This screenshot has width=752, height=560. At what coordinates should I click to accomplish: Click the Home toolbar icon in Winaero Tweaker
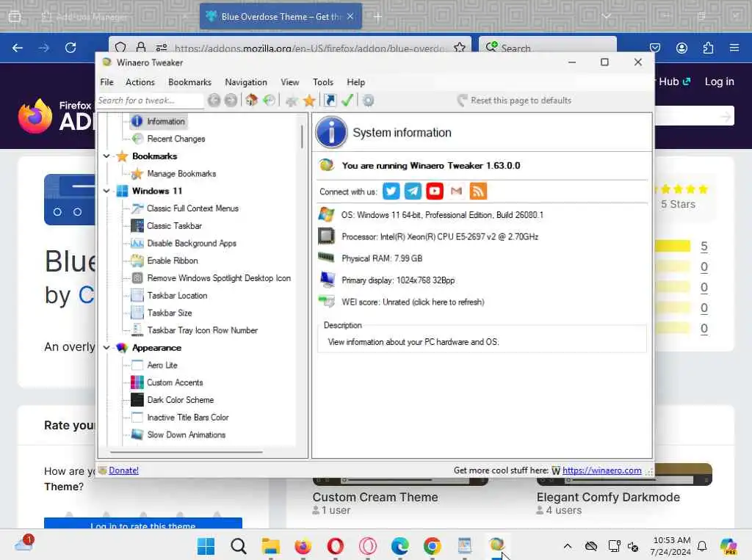pyautogui.click(x=251, y=101)
